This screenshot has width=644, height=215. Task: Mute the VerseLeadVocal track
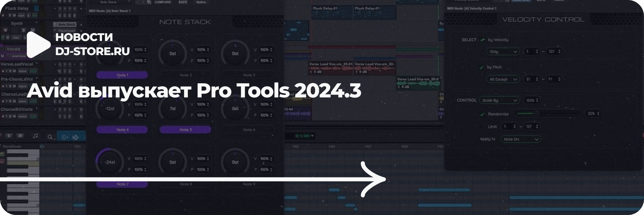point(14,71)
